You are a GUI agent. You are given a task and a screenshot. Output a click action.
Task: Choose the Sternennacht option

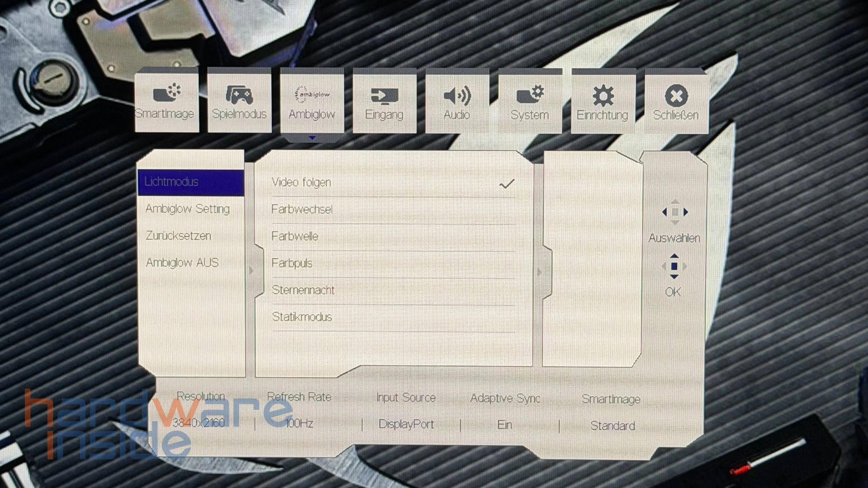303,290
